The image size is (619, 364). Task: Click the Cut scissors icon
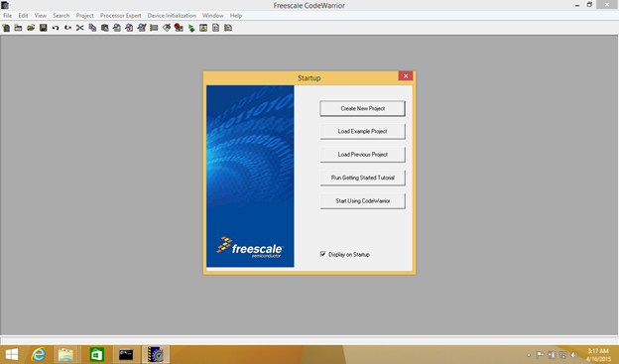80,28
